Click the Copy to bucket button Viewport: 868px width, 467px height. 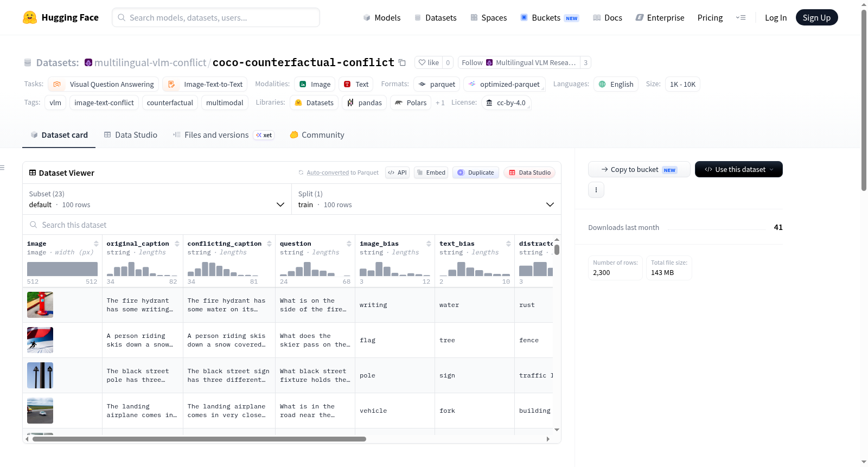pyautogui.click(x=639, y=169)
